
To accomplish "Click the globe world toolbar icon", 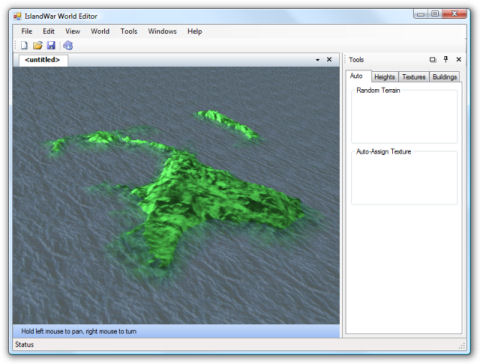I will [68, 45].
